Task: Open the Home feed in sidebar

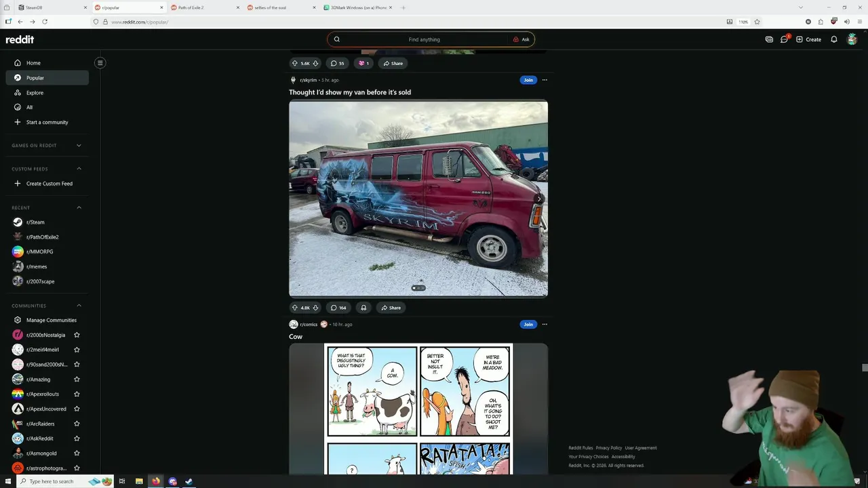Action: 47,63
